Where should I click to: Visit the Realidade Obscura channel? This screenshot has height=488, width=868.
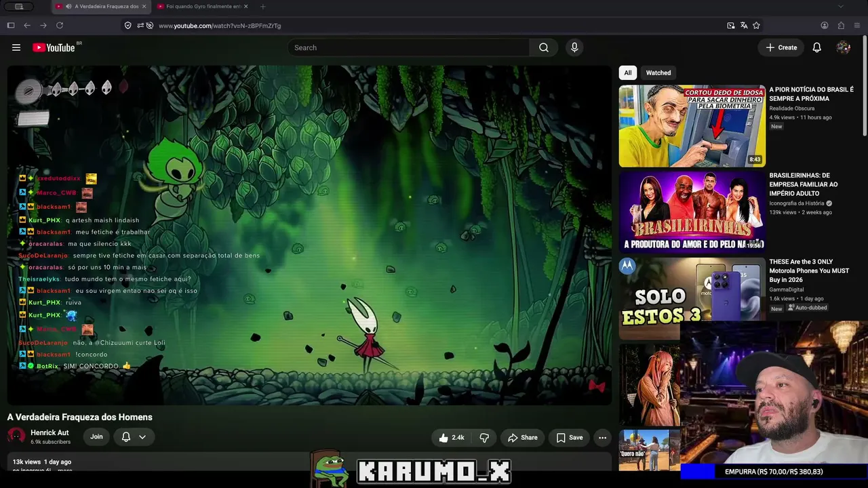tap(792, 108)
